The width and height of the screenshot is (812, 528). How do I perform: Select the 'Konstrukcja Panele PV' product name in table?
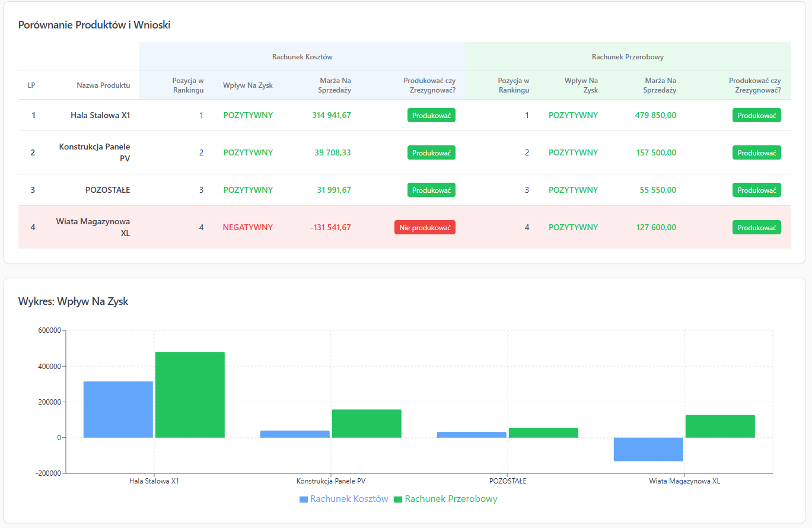[x=95, y=152]
